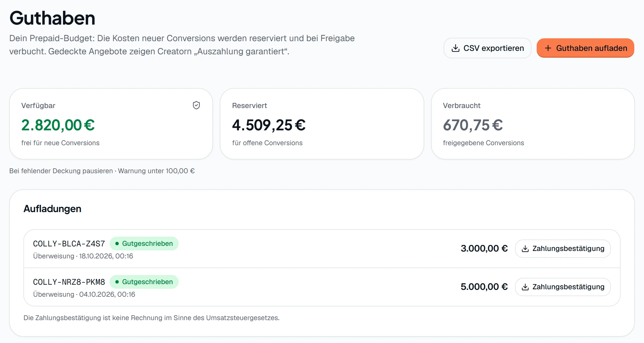The image size is (644, 343).
Task: Click the available balance 2.820,00 €
Action: pos(58,125)
